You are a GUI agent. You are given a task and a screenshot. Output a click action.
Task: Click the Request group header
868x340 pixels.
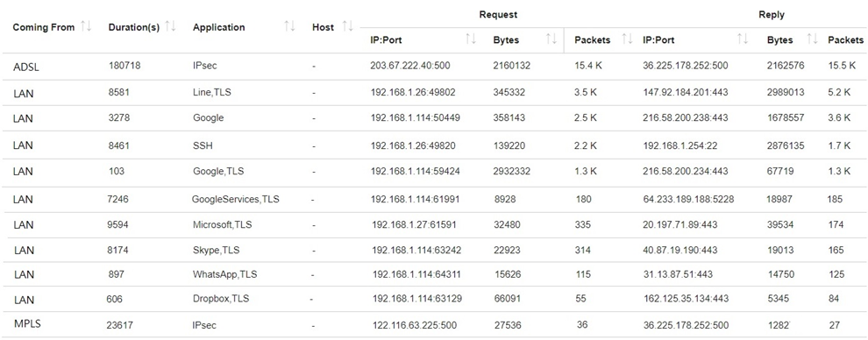point(498,15)
